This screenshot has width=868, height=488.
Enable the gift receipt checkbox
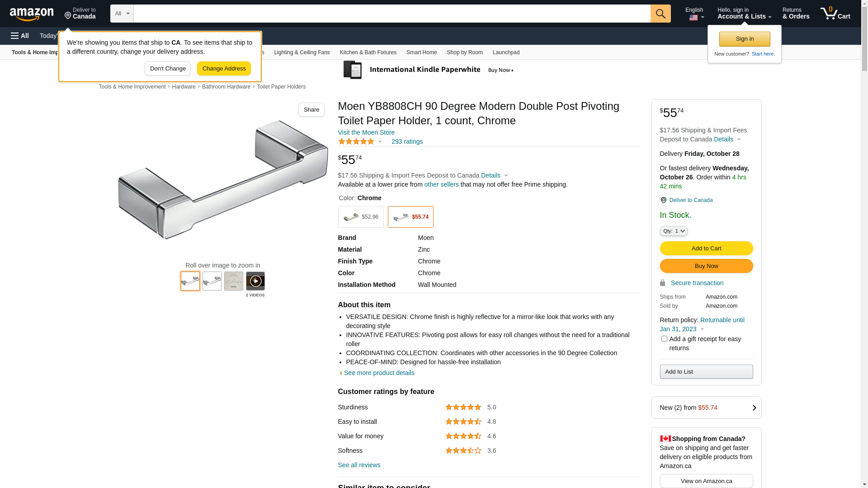pos(664,339)
